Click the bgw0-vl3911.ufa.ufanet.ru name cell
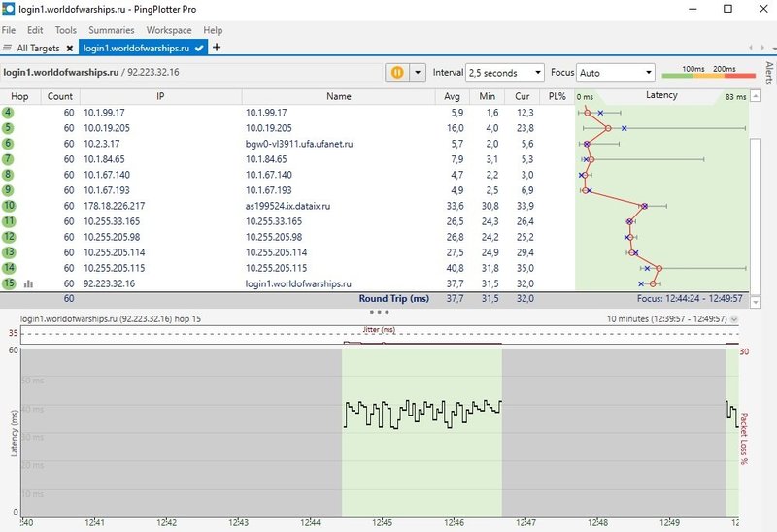Screen dimensions: 777x532 [x=299, y=144]
